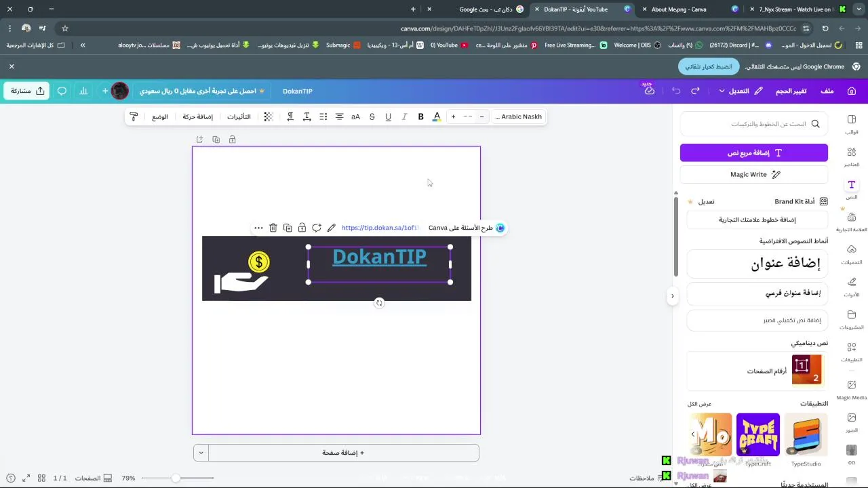This screenshot has width=868, height=488.
Task: Open the Elements (العناصر) sidebar panel
Action: click(x=852, y=157)
